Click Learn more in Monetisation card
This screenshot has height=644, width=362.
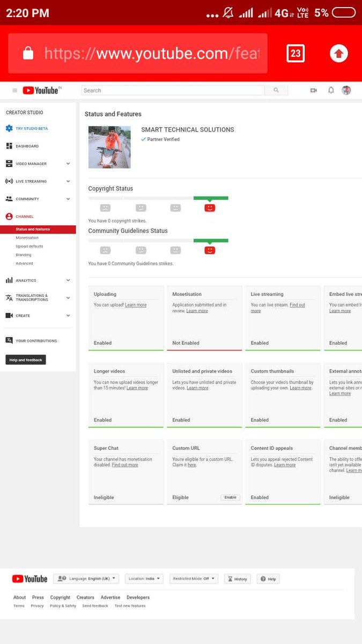[197, 311]
